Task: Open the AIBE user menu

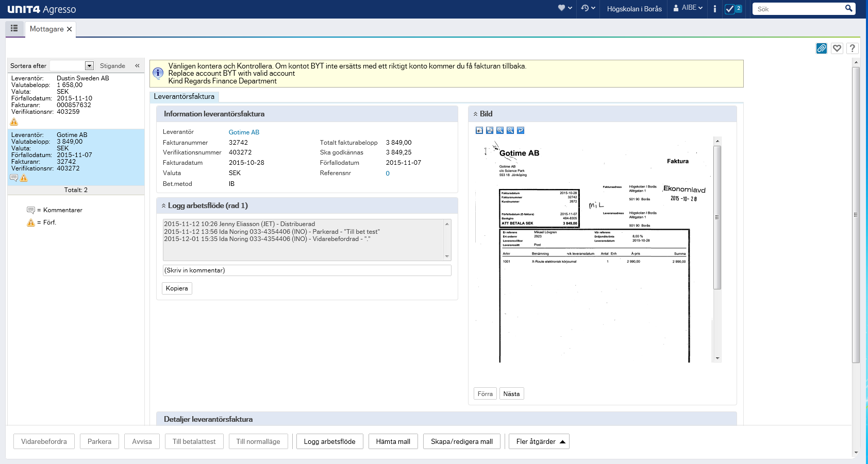Action: 688,8
